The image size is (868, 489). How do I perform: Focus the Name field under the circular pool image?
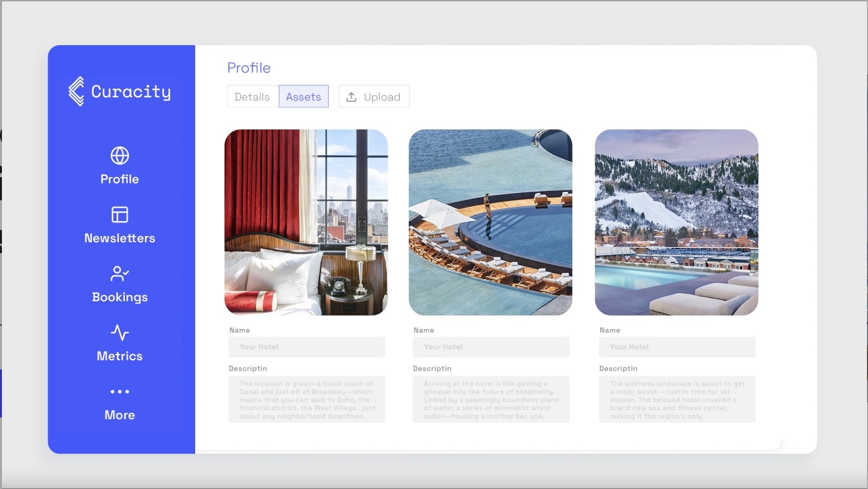(x=491, y=347)
